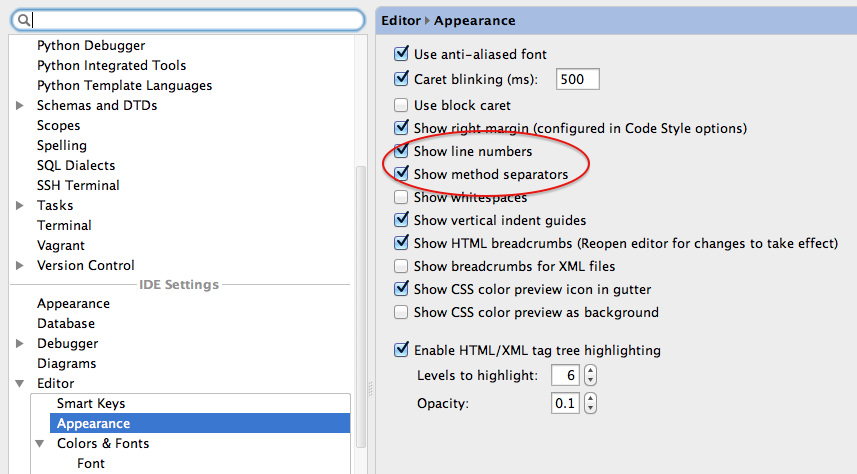Click the Caret blinking milliseconds field

[x=578, y=79]
